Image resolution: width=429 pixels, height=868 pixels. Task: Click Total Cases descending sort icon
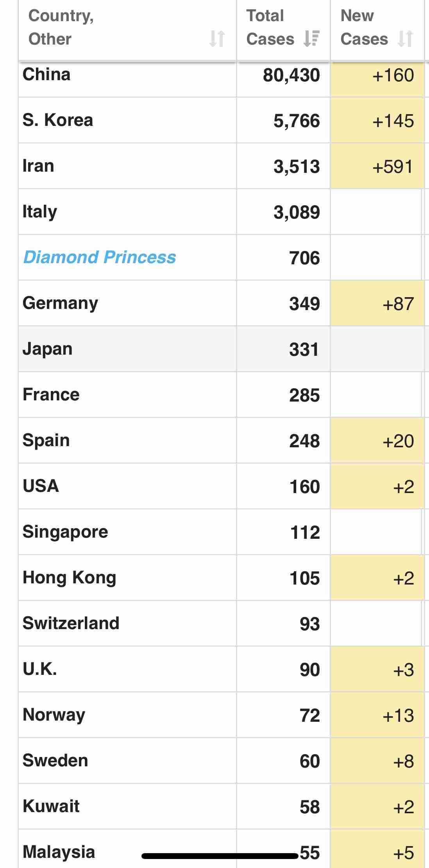pyautogui.click(x=312, y=39)
